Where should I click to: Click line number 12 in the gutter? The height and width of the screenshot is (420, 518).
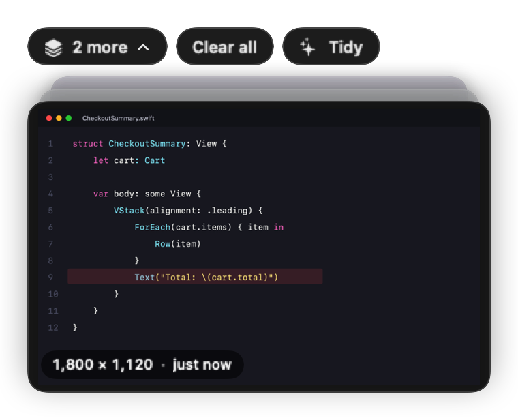coord(53,327)
